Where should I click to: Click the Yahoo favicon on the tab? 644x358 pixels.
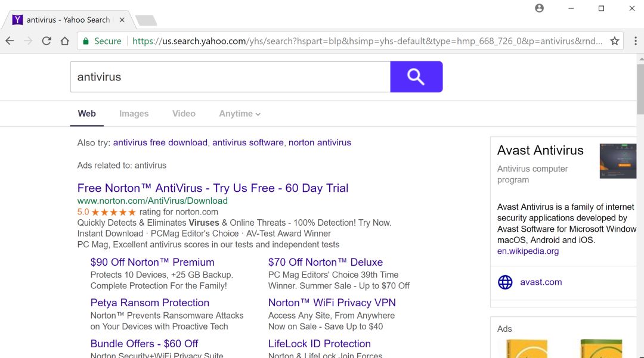pyautogui.click(x=17, y=20)
